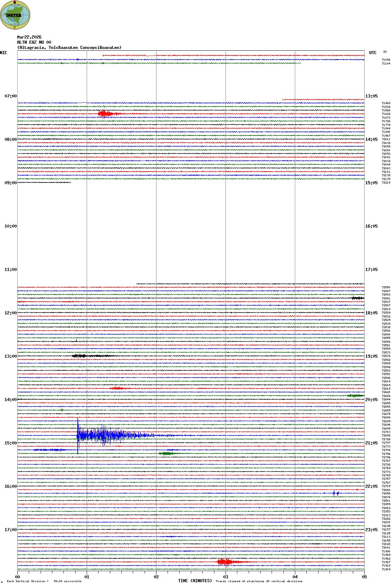392x586 pixels.
Task: Click the red seismic burst below 07:00
Action: [105, 114]
